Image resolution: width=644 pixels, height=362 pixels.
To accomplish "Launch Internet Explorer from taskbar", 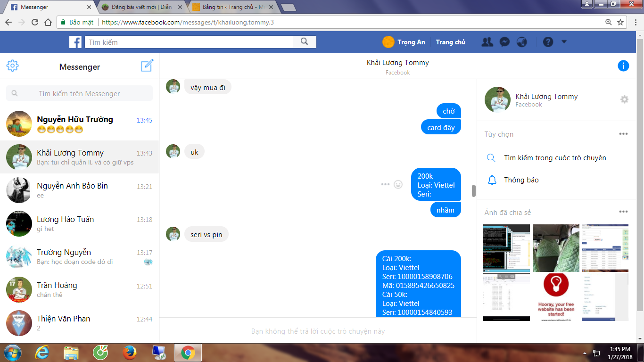I will (x=43, y=353).
